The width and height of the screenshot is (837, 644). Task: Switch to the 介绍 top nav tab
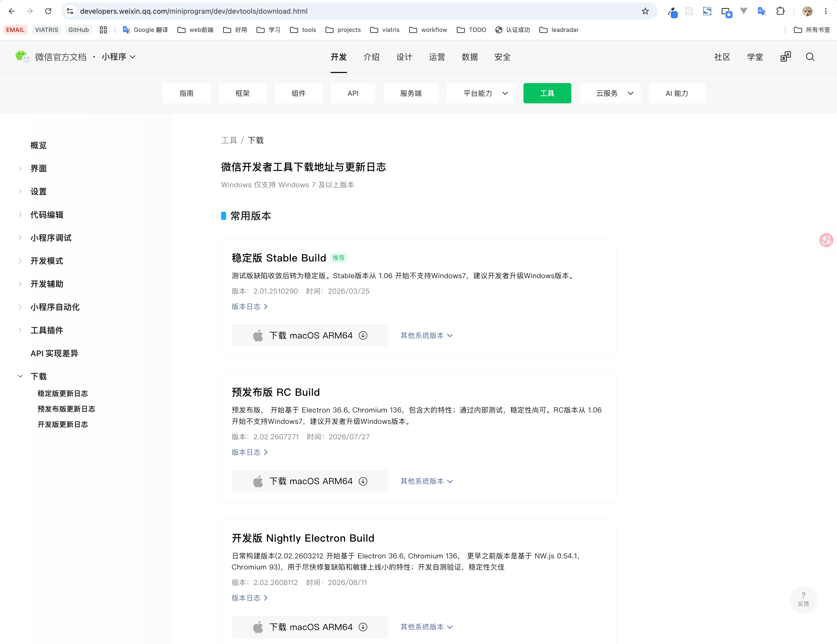pyautogui.click(x=371, y=57)
